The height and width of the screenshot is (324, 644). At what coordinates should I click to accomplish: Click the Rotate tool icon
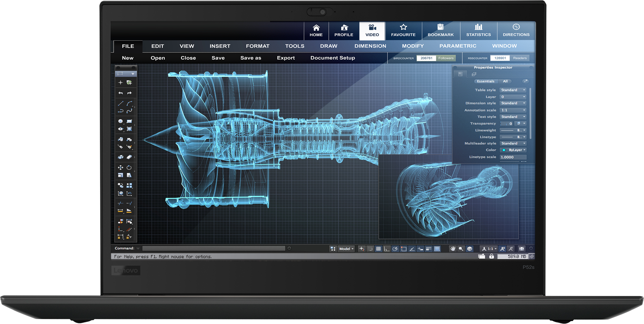[x=129, y=168]
